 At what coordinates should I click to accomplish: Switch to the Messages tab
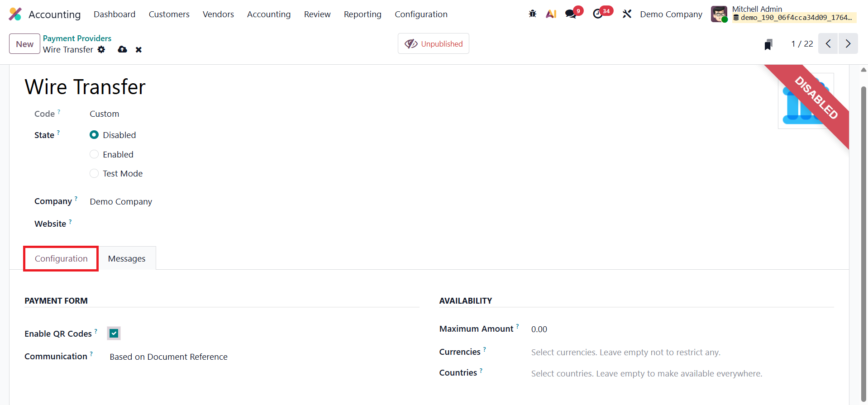[127, 258]
